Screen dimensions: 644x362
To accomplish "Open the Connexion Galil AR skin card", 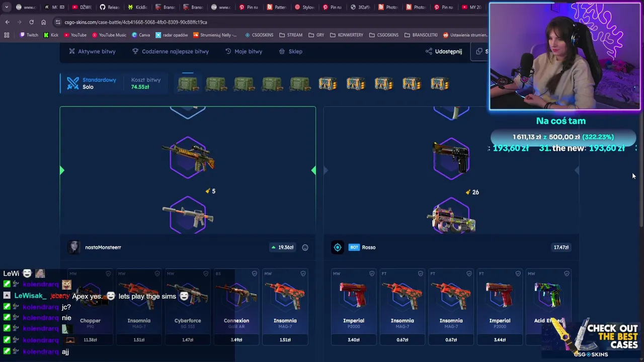I will coord(236,308).
